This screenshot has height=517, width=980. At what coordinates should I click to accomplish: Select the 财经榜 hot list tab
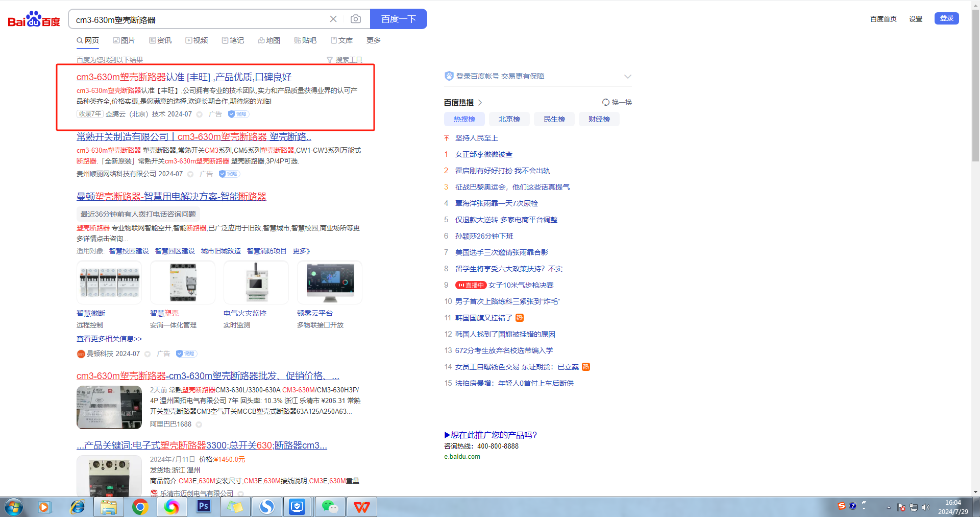599,119
